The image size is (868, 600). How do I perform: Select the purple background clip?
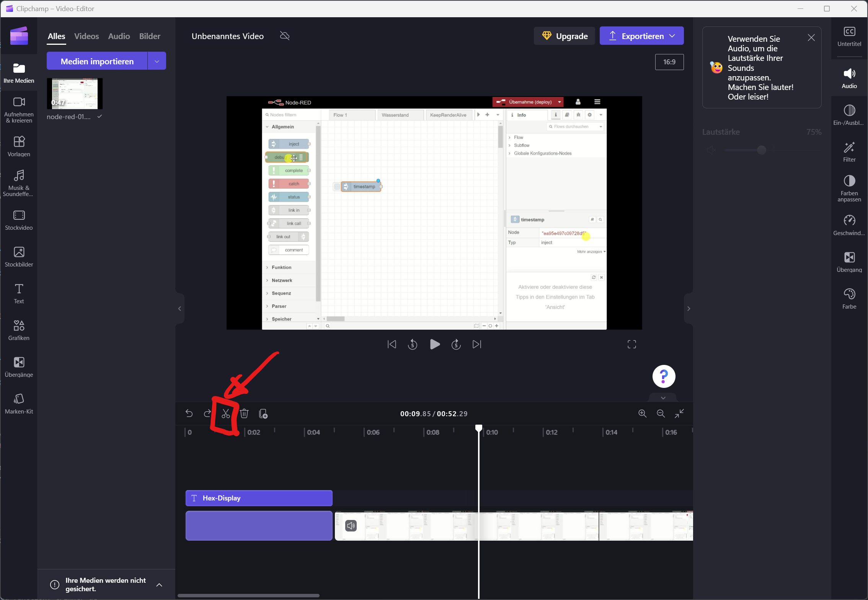(x=259, y=526)
